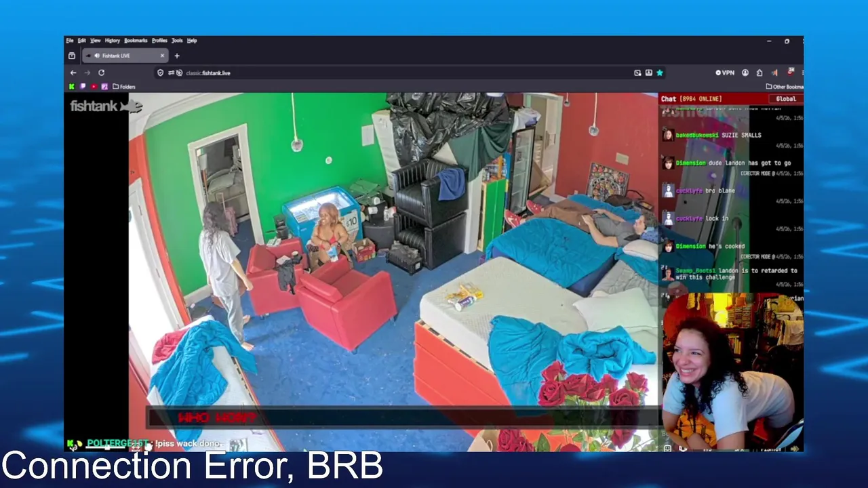
Task: Expand the Other Bookmarks folder
Action: click(x=785, y=87)
